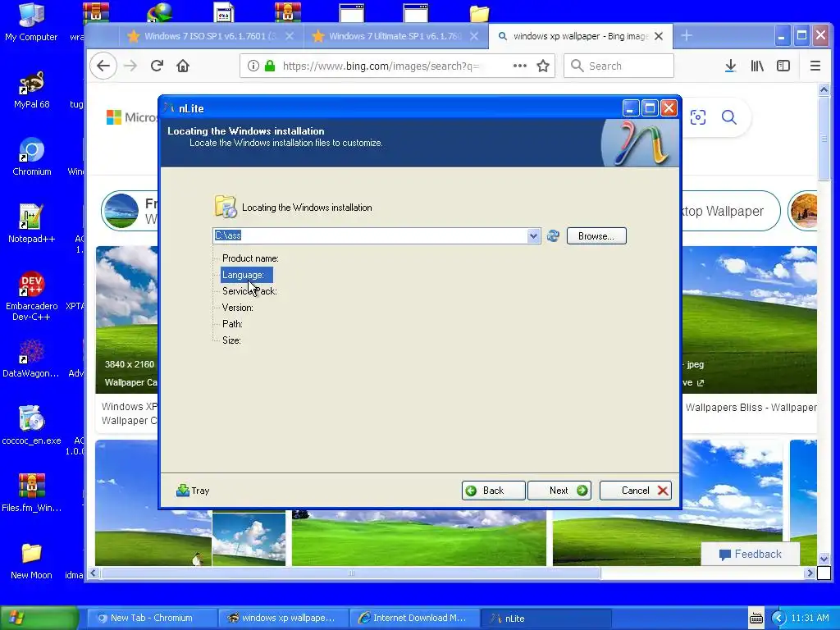Click the refresh icon beside the path combo box
This screenshot has width=840, height=630.
(x=553, y=235)
